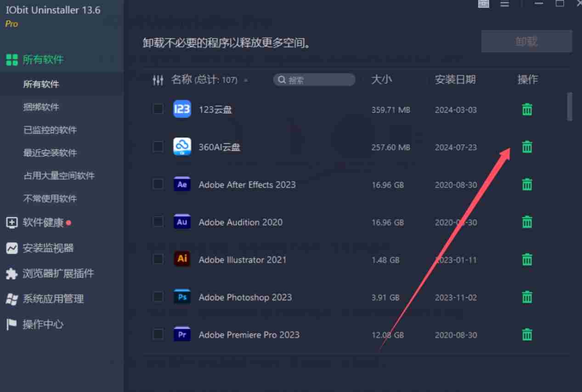Select Adobe Photoshop 2023 checkbox
The width and height of the screenshot is (582, 392).
tap(158, 297)
